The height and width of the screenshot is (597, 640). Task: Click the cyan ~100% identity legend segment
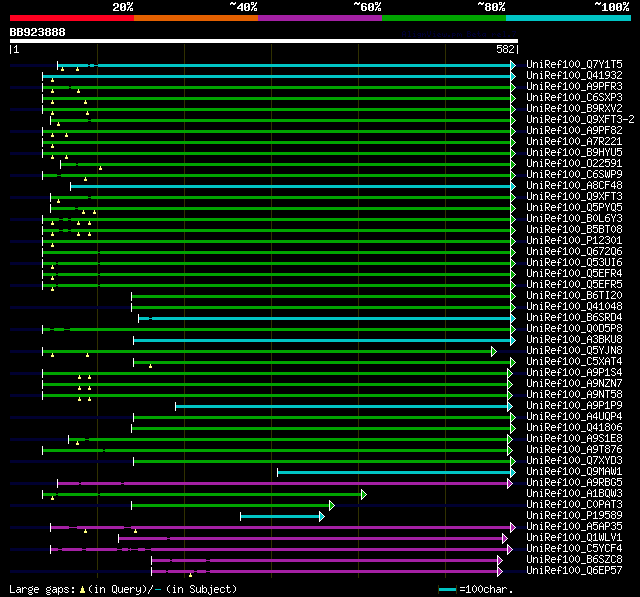point(569,18)
